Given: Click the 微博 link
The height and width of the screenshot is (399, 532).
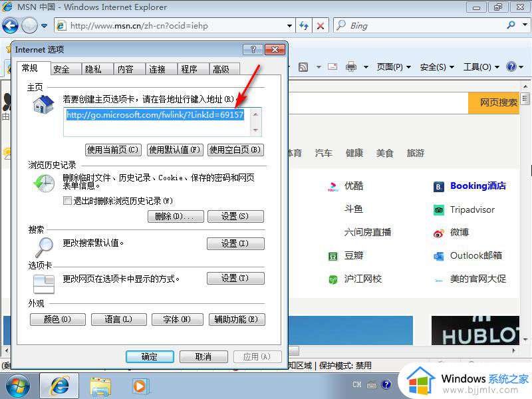Looking at the screenshot, I should click(460, 232).
